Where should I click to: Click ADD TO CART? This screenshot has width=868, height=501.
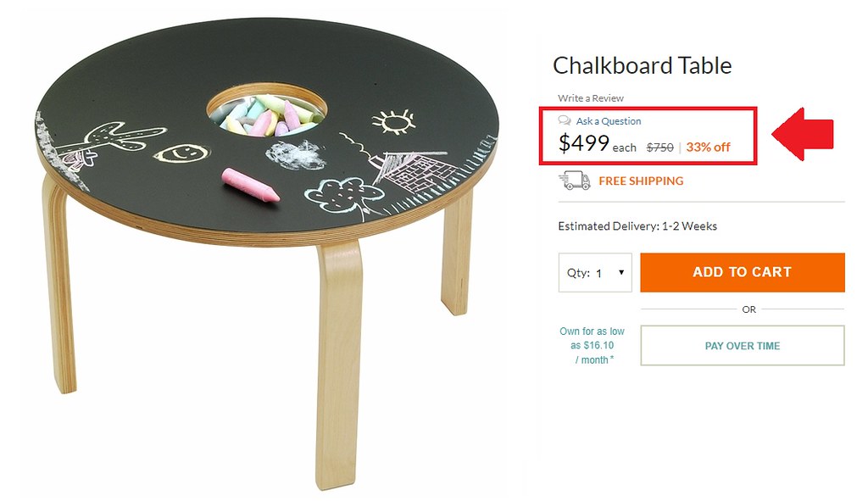coord(742,271)
